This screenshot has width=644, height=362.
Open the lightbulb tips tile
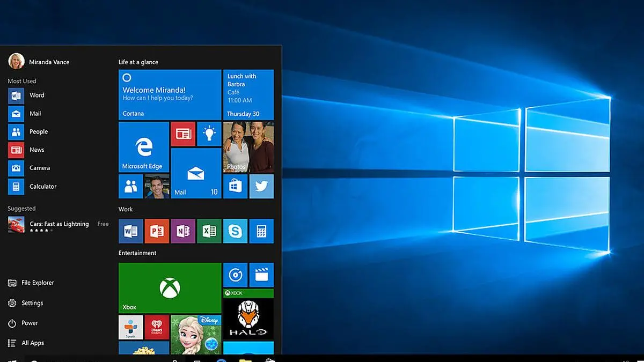pyautogui.click(x=209, y=134)
